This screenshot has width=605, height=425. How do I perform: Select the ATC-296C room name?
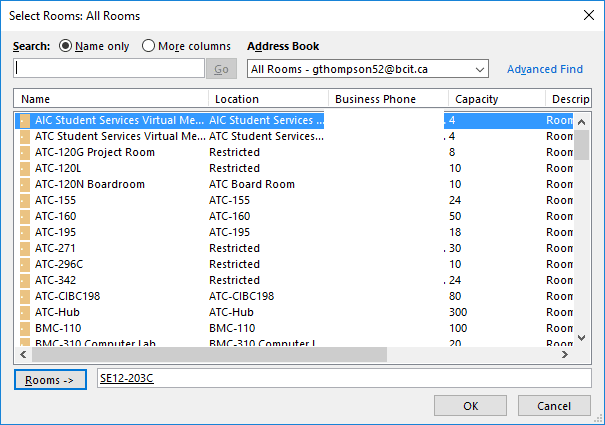pyautogui.click(x=59, y=264)
